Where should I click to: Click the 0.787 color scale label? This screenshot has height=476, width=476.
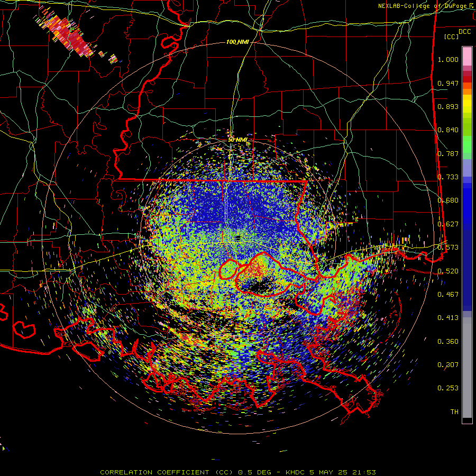(x=448, y=153)
